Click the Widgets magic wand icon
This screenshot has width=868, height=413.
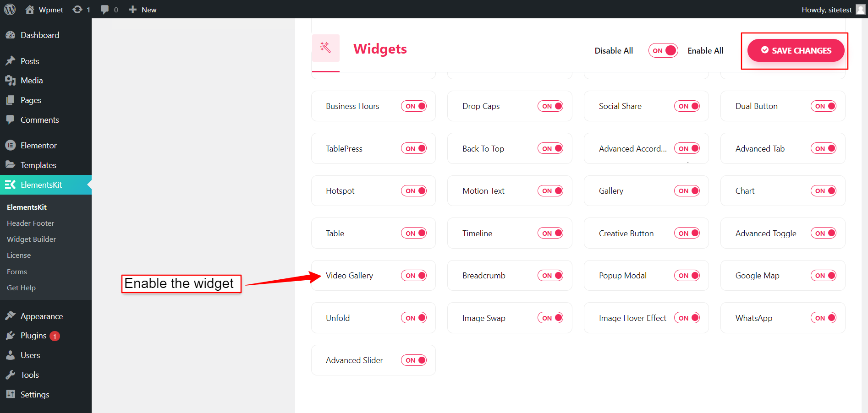point(325,47)
